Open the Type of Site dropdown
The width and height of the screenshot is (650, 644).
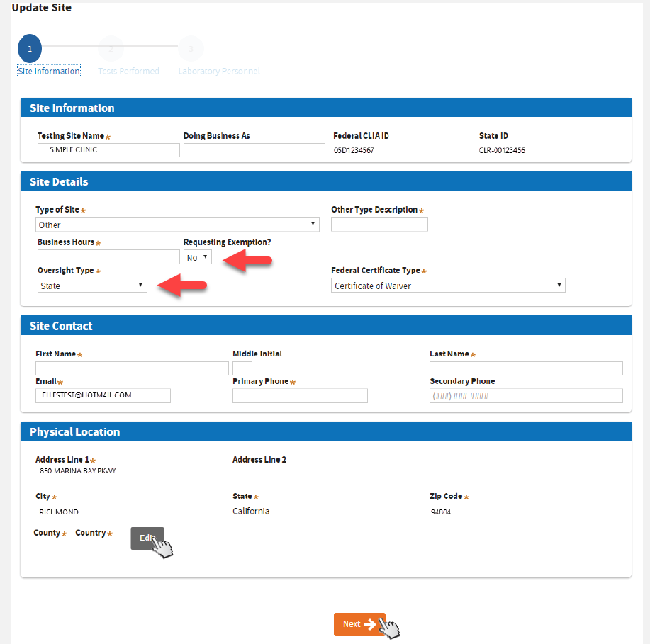(177, 225)
